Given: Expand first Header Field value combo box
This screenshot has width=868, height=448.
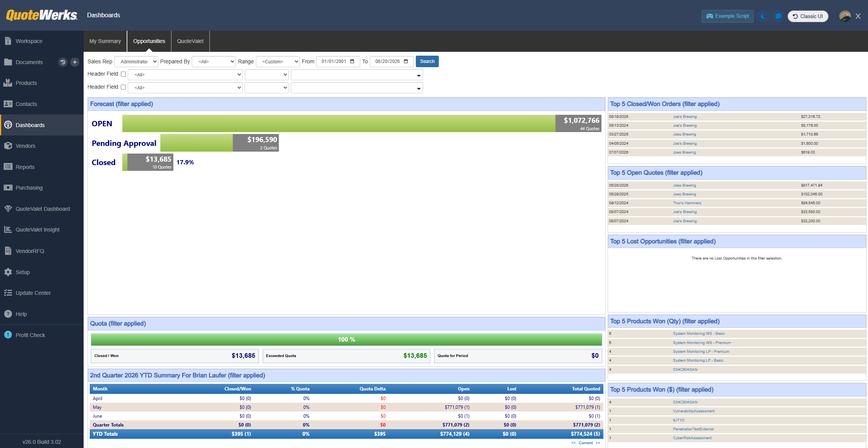Looking at the screenshot, I should 418,75.
